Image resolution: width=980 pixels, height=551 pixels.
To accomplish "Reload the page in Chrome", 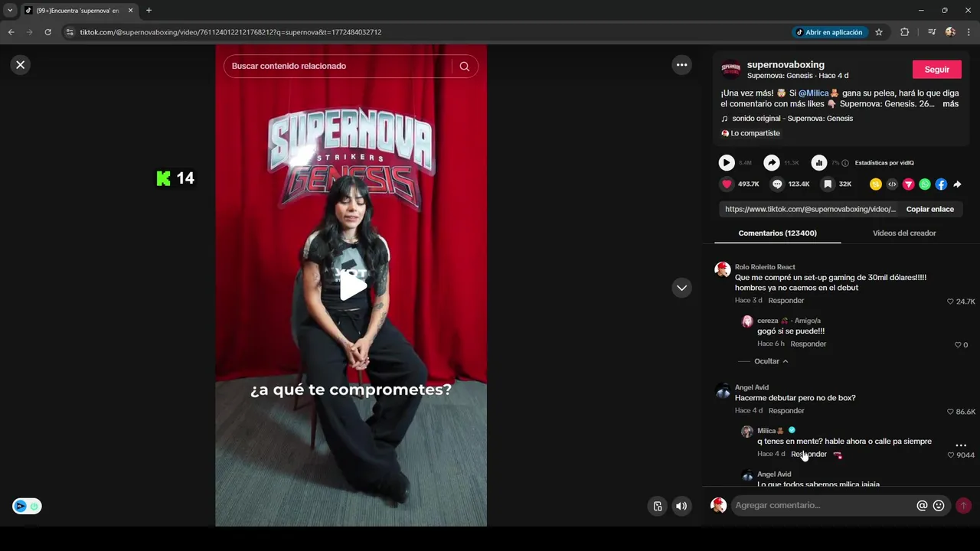I will (47, 32).
